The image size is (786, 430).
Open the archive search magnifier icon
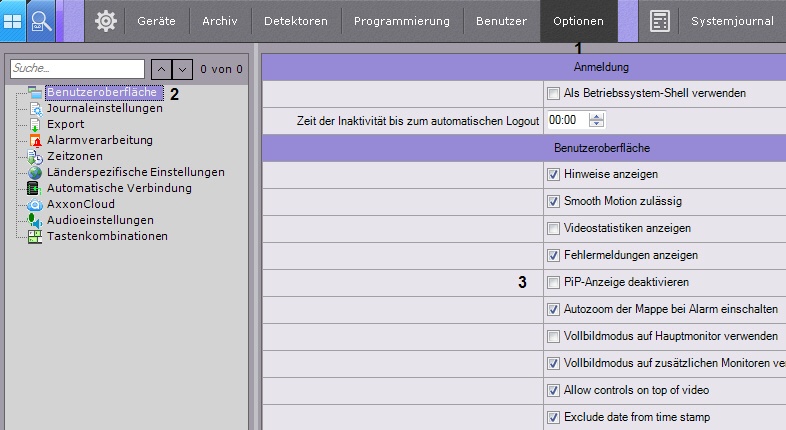(x=42, y=20)
